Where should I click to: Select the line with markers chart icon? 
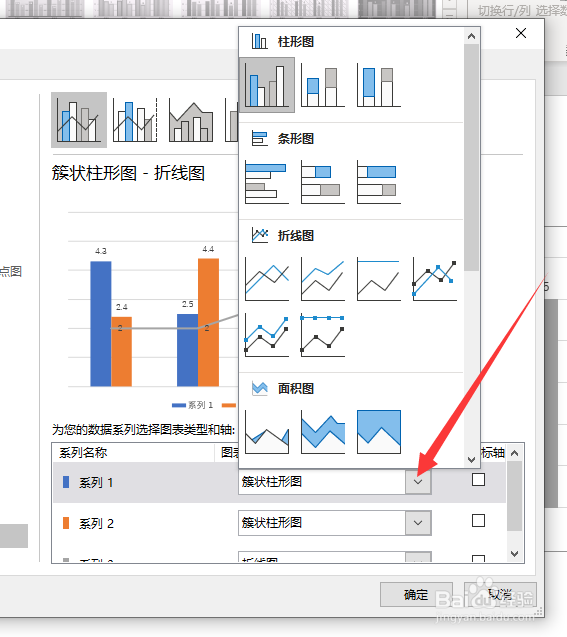coord(435,279)
